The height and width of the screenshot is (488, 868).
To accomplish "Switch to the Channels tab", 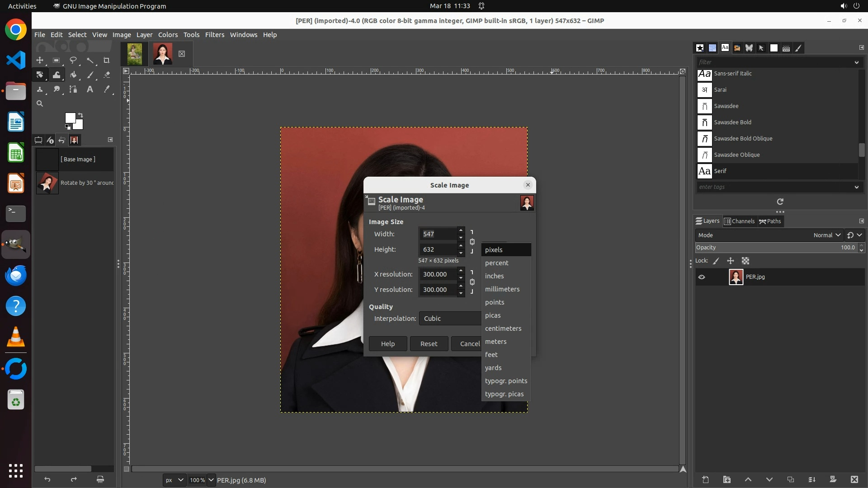I will point(739,221).
